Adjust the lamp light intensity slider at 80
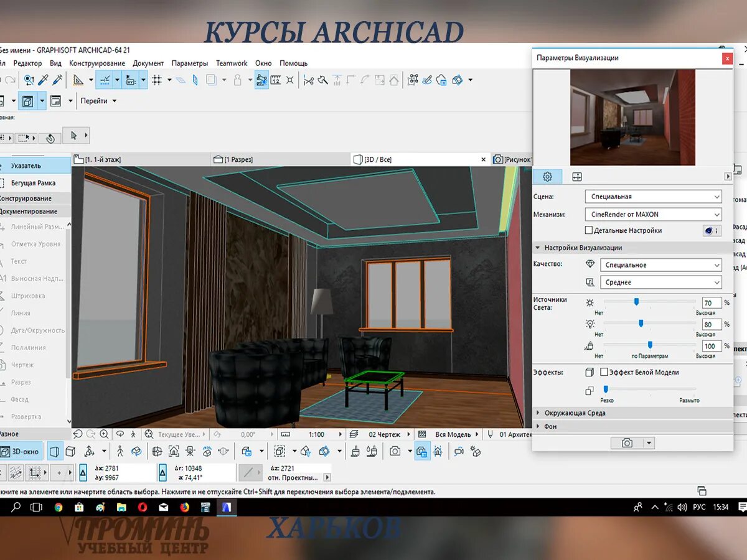The width and height of the screenshot is (747, 560). coord(641,324)
